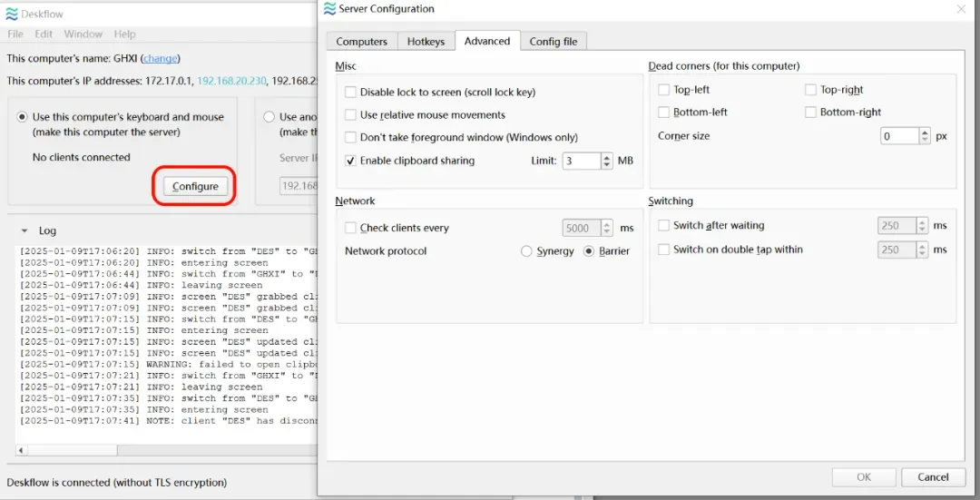The width and height of the screenshot is (980, 500).
Task: Close the Server Configuration dialog
Action: click(x=961, y=9)
